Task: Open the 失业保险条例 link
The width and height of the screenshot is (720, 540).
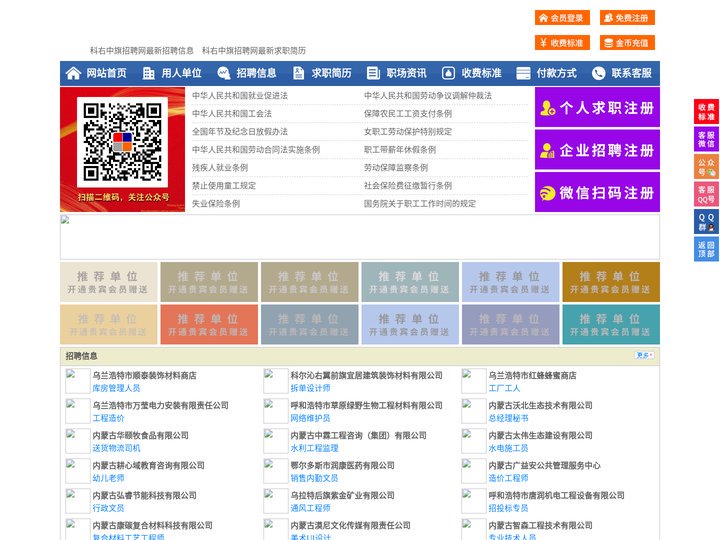Action: pos(216,204)
